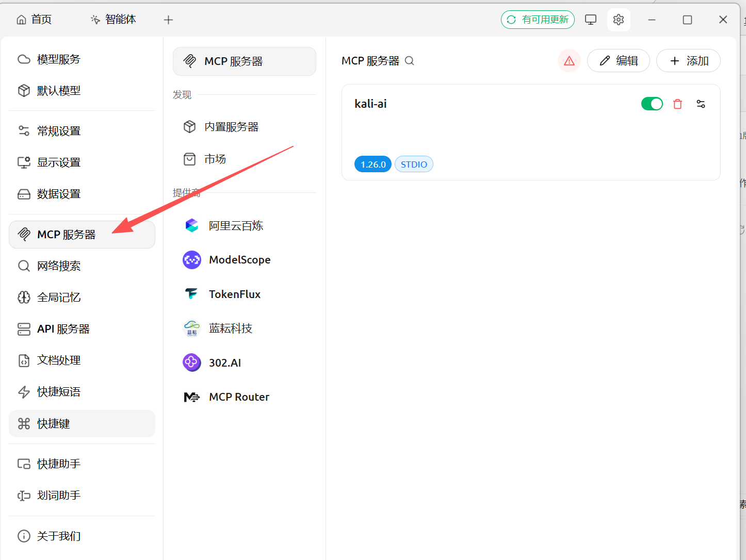Open settings gear icon in title bar
Screen dimensions: 746x560
pos(619,20)
